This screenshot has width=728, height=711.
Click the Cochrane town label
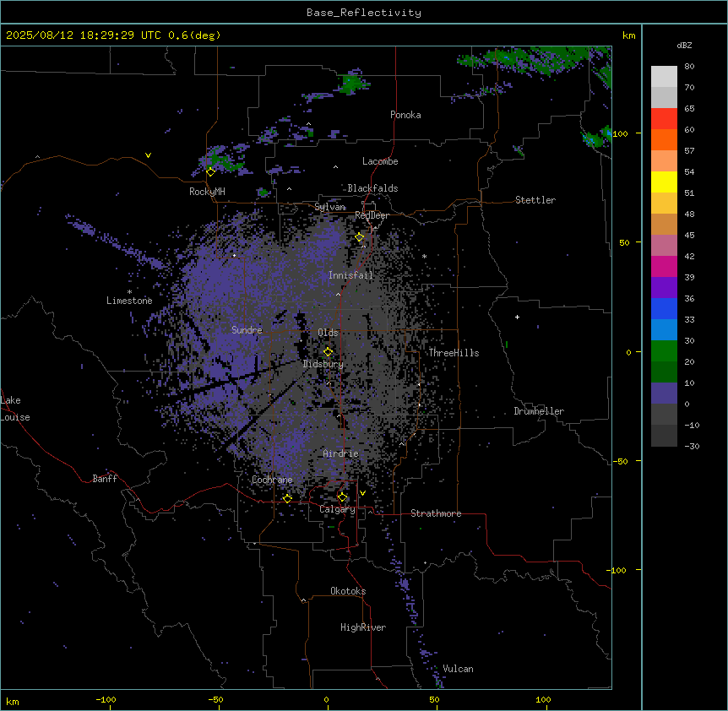click(x=272, y=480)
